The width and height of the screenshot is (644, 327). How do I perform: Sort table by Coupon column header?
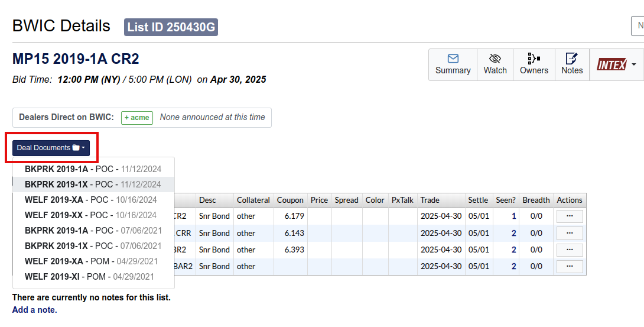(290, 200)
